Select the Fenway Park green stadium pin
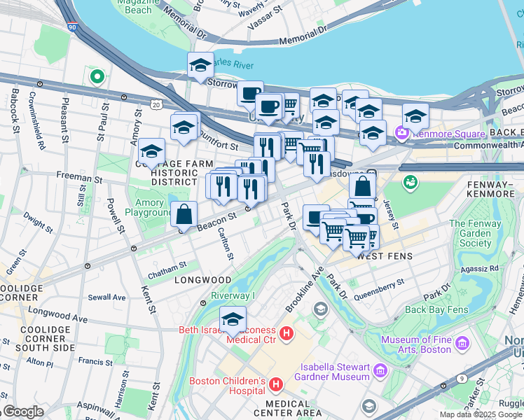 click(x=411, y=182)
